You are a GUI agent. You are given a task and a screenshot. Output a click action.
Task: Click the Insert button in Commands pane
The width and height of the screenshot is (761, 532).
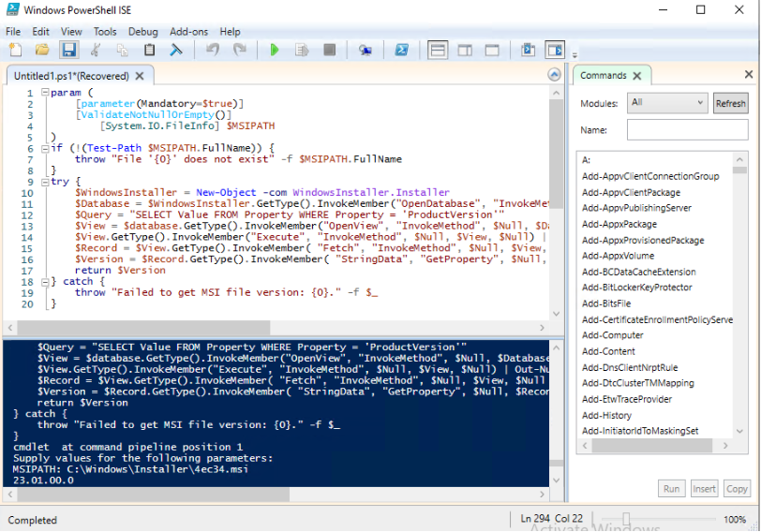coord(704,489)
